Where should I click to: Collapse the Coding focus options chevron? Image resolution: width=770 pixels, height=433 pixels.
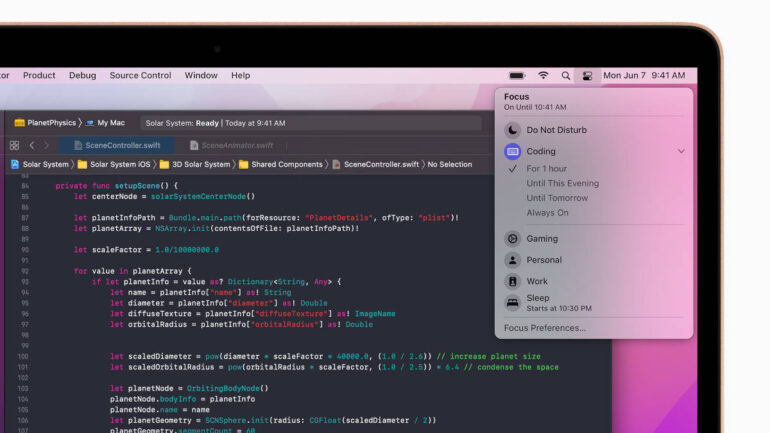[681, 151]
